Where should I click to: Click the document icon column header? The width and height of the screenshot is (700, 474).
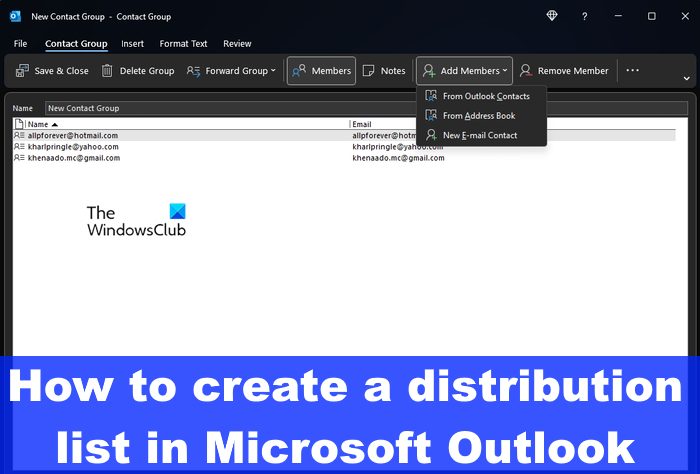point(19,124)
